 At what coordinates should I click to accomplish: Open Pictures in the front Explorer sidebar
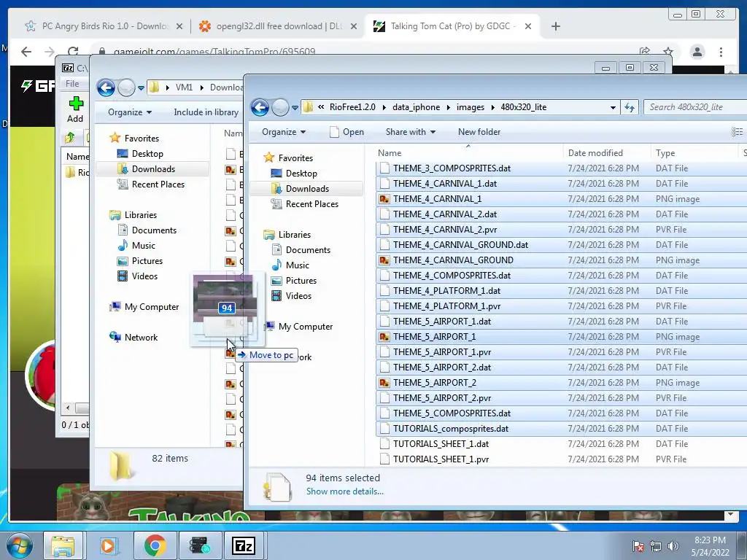tap(301, 281)
